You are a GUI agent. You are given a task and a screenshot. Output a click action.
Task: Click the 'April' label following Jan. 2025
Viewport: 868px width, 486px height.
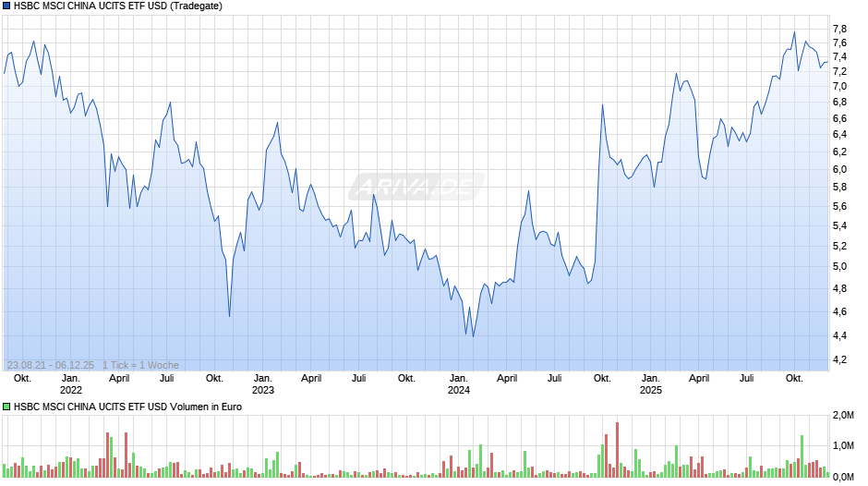point(699,379)
